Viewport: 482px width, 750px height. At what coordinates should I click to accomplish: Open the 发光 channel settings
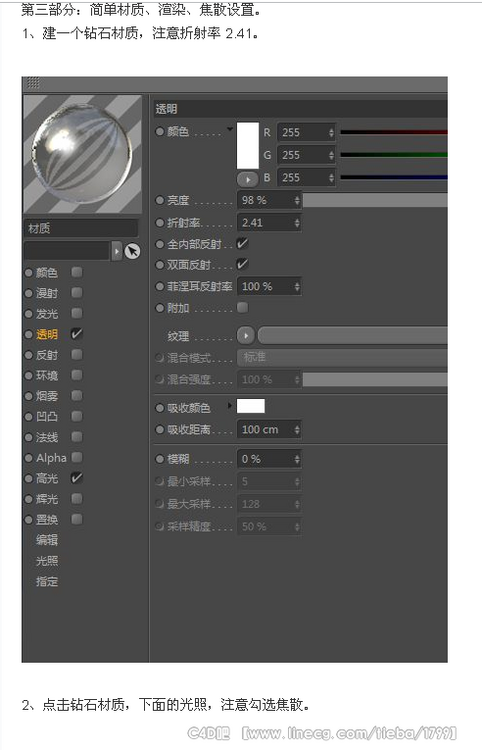point(47,314)
